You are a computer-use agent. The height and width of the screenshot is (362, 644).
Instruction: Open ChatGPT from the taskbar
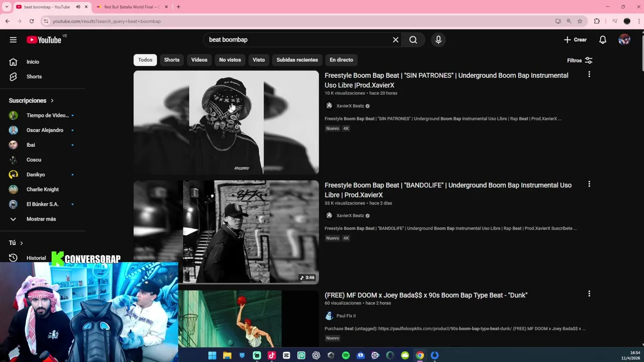pyautogui.click(x=316, y=355)
